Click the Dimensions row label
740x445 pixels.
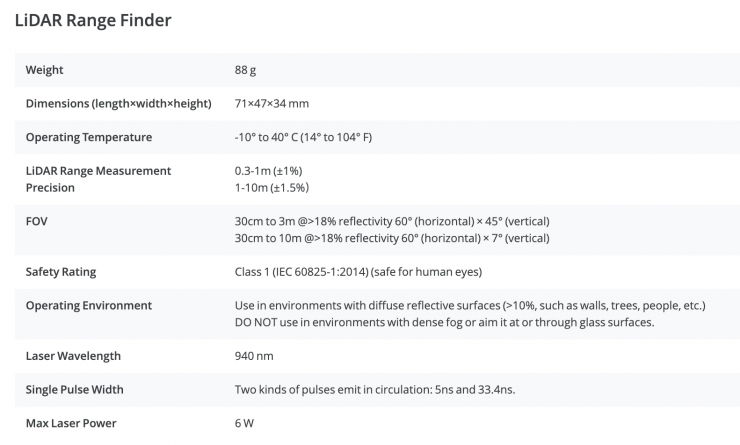[118, 103]
